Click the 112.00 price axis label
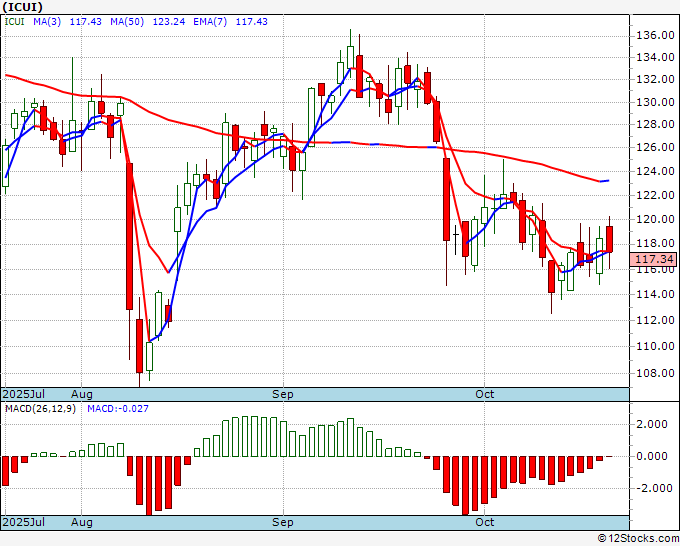 pos(655,320)
